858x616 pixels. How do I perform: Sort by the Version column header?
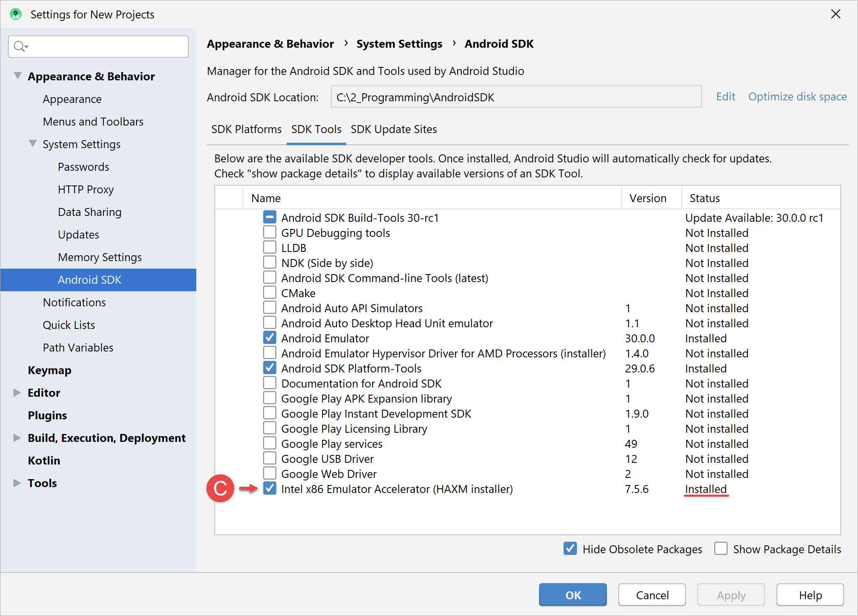(652, 198)
